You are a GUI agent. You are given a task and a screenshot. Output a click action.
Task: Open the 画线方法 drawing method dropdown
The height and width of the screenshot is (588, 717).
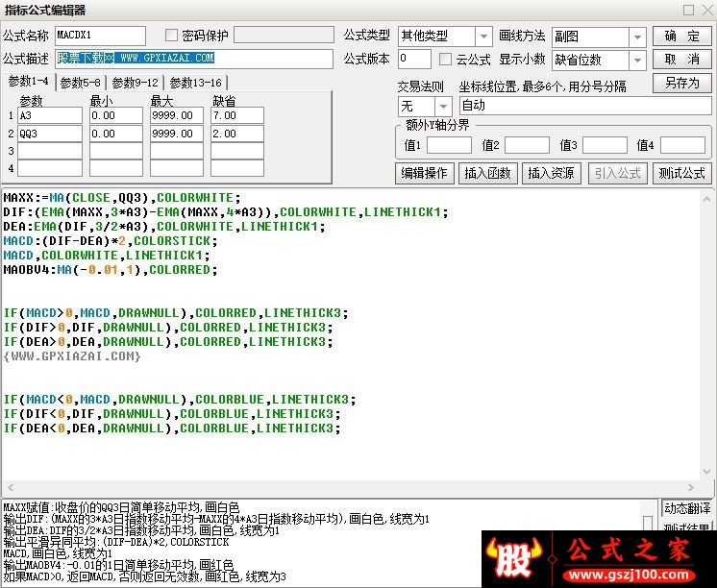pos(637,37)
